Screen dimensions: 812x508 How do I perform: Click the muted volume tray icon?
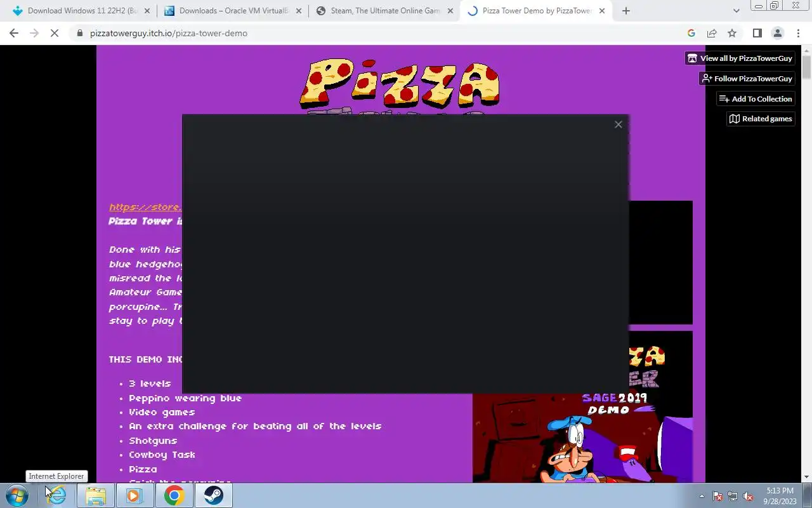pyautogui.click(x=748, y=496)
